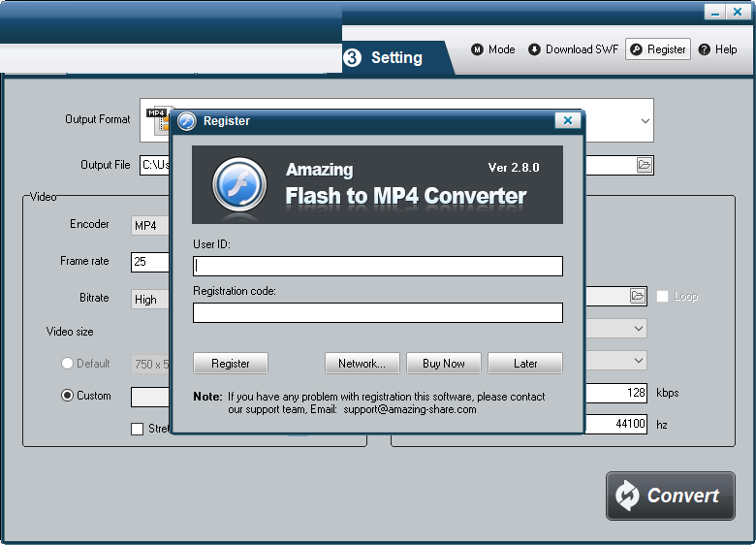Select the Default video size radio button
The height and width of the screenshot is (545, 756).
(67, 364)
